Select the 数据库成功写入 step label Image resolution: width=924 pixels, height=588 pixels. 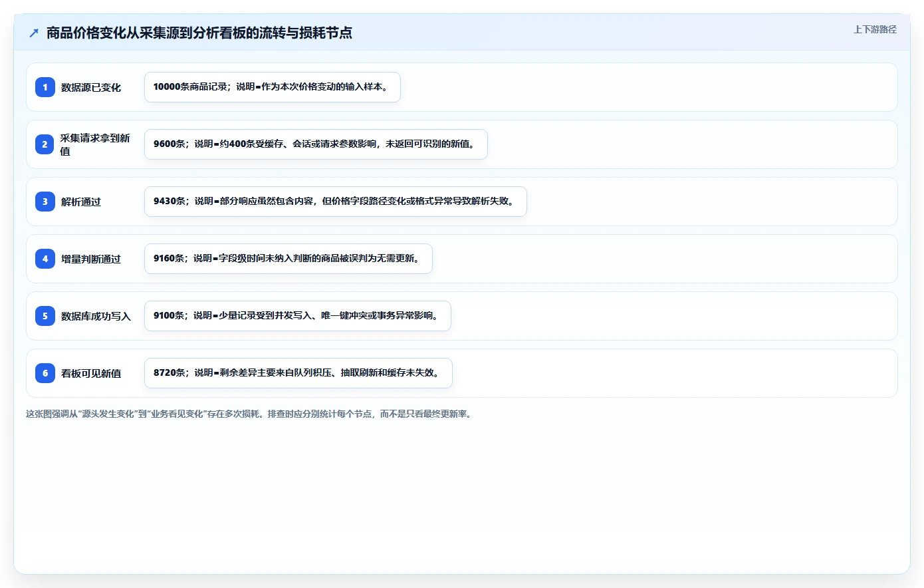(96, 316)
